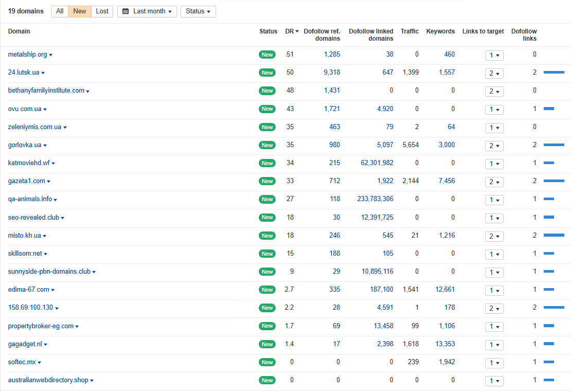Open the bethanyfamilyinstitute.com domain link
The image size is (571, 392).
(x=46, y=91)
